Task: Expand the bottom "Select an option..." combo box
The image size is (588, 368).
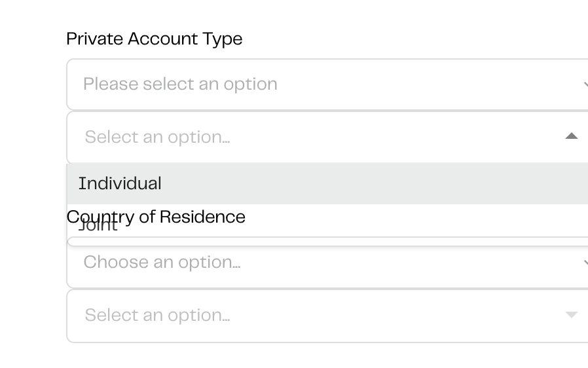Action: 327,316
